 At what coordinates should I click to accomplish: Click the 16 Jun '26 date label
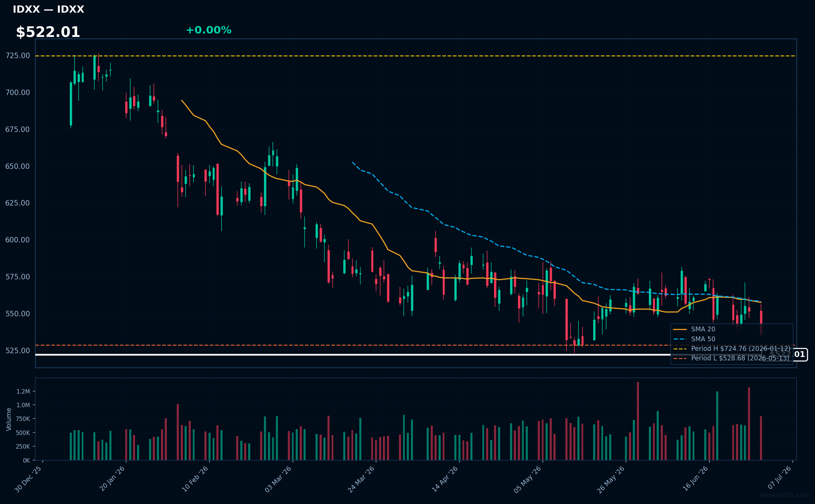click(695, 479)
